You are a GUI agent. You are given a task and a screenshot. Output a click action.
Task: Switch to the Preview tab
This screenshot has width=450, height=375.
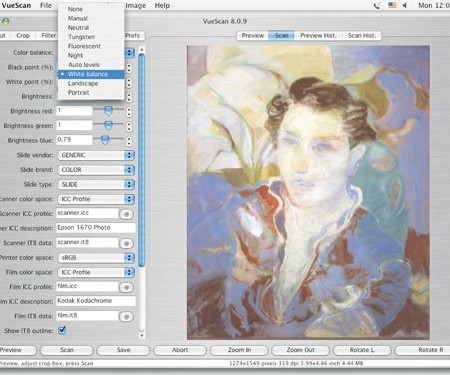point(253,35)
